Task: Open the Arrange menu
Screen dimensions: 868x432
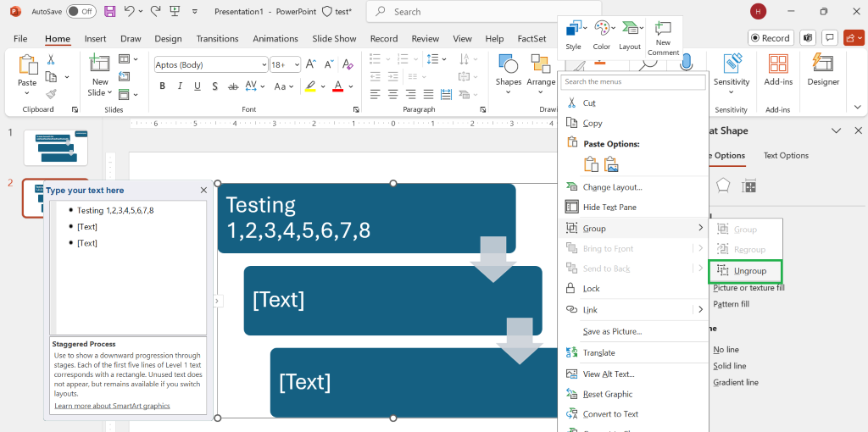Action: pyautogui.click(x=541, y=75)
